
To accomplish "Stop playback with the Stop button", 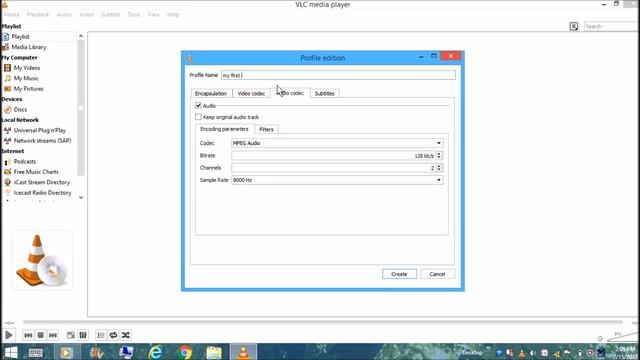I will [x=40, y=335].
